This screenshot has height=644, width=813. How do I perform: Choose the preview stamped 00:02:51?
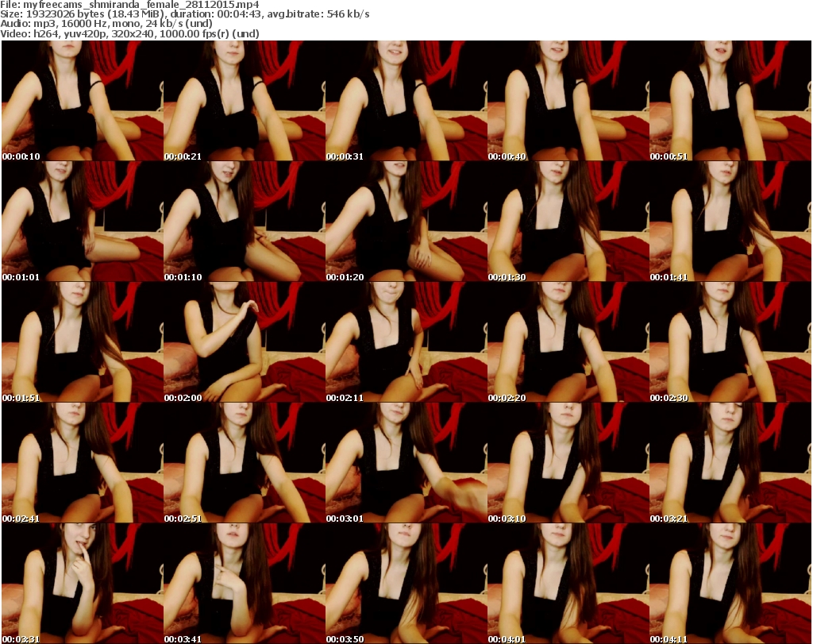[x=245, y=463]
